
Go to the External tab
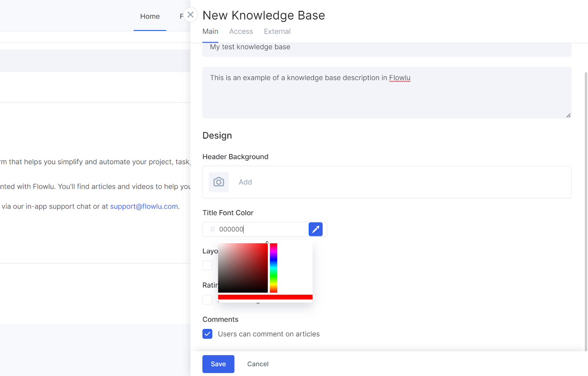coord(277,32)
